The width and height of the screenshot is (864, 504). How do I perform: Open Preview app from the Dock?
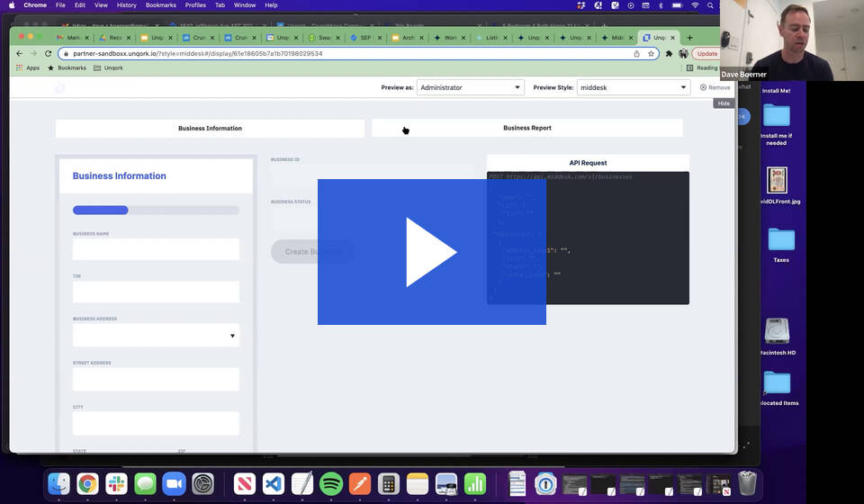click(446, 484)
